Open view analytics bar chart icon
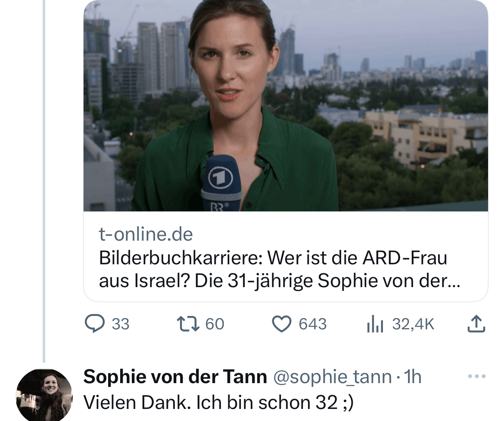Screen dimensions: 504x421 tap(374, 325)
